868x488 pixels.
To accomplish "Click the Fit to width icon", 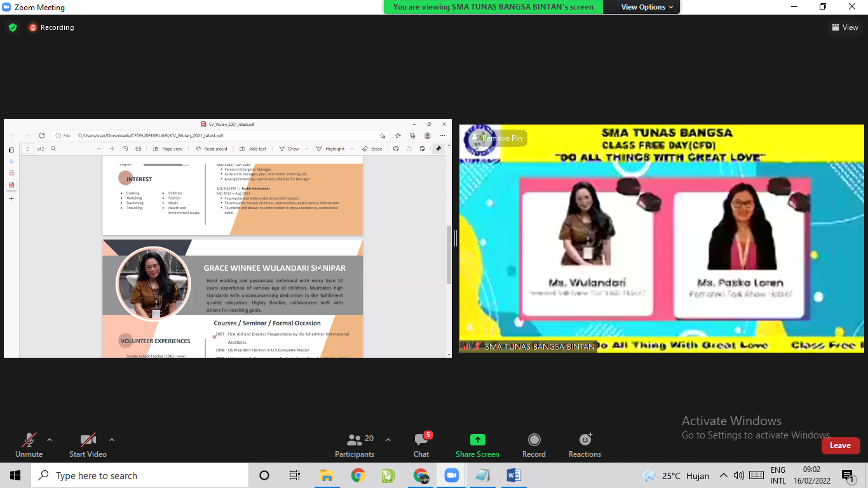I will click(139, 149).
